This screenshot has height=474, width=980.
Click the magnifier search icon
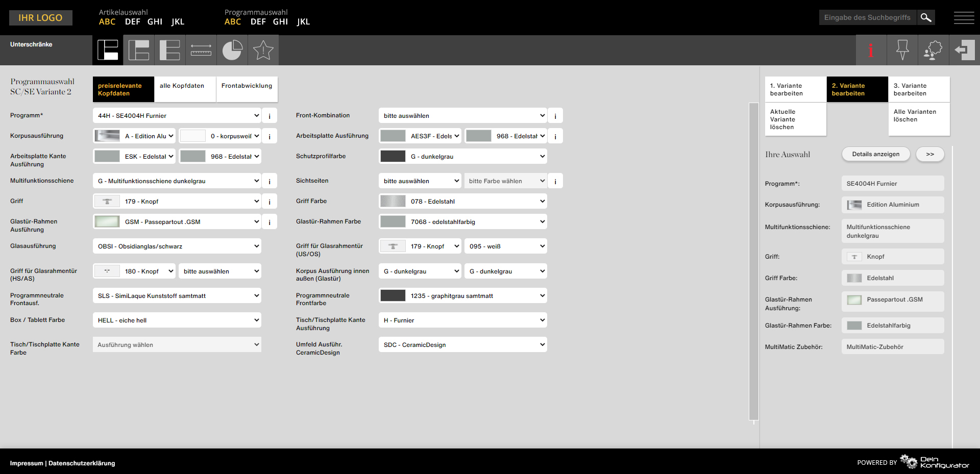point(926,17)
